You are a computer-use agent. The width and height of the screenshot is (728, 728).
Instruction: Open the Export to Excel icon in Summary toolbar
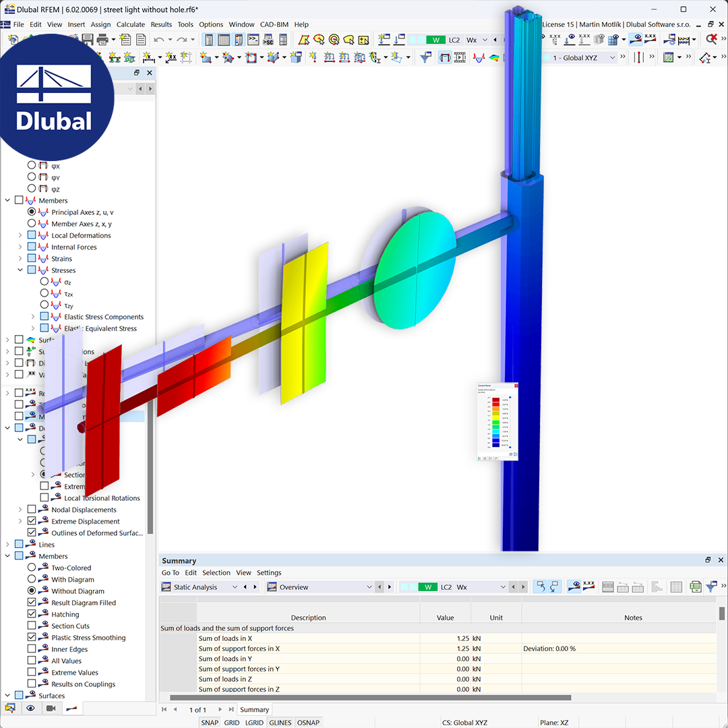[695, 586]
